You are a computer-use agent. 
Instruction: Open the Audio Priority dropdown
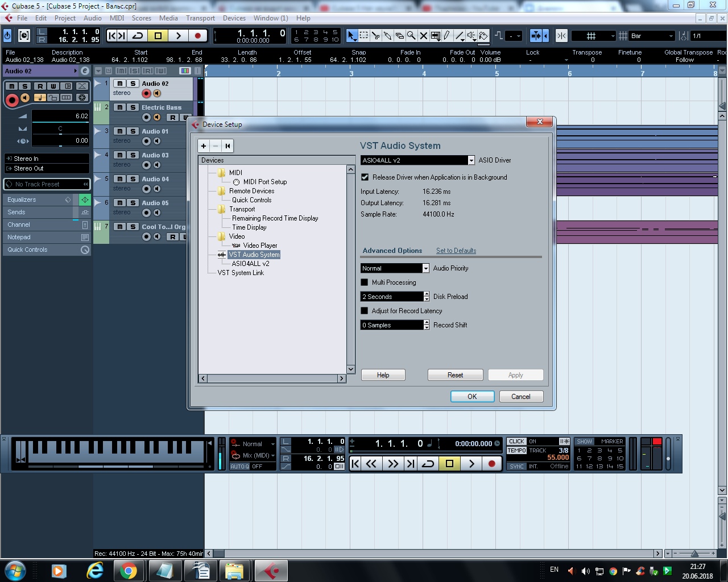[x=425, y=268]
